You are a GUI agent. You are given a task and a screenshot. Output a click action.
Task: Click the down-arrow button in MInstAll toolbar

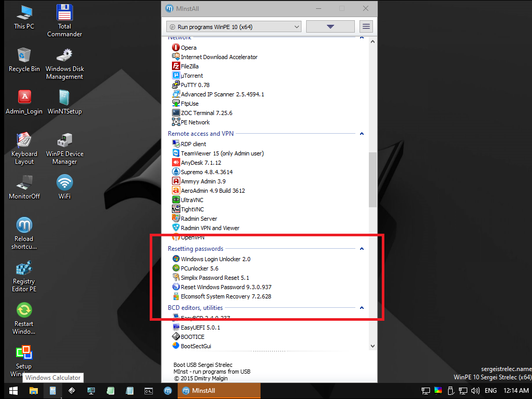(x=330, y=26)
